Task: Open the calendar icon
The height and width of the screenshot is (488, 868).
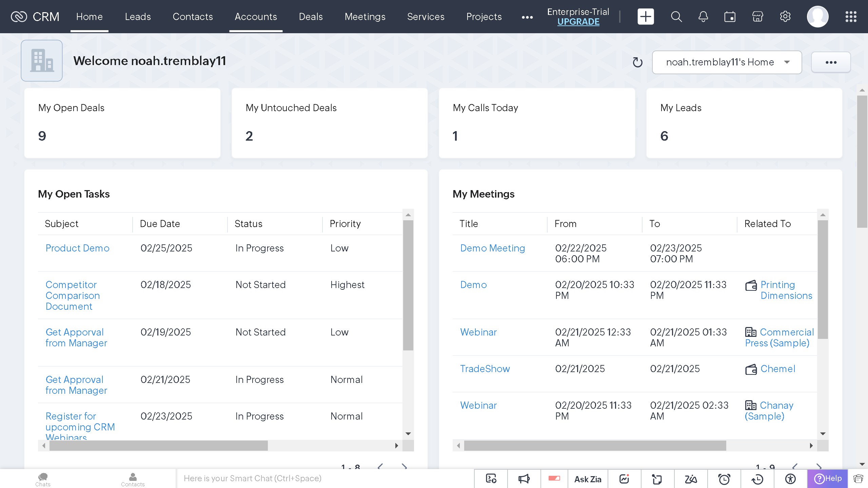Action: coord(730,17)
